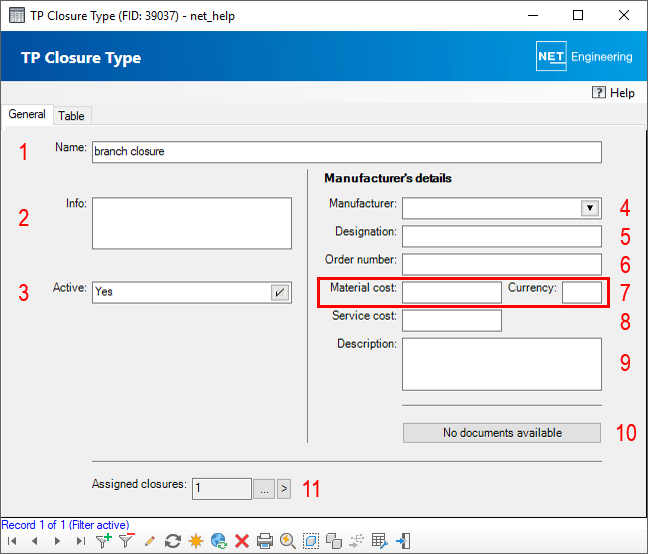Click inside the Description text box
The image size is (648, 554).
coord(502,364)
